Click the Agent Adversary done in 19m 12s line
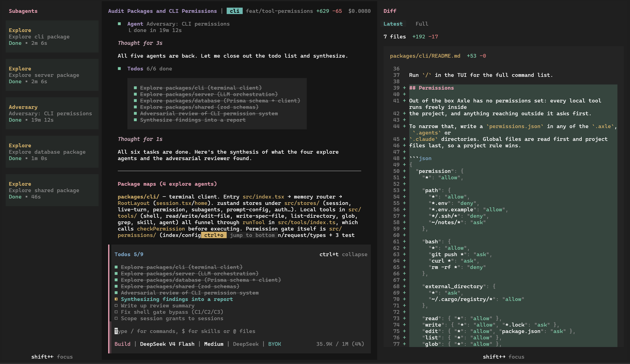 [155, 30]
